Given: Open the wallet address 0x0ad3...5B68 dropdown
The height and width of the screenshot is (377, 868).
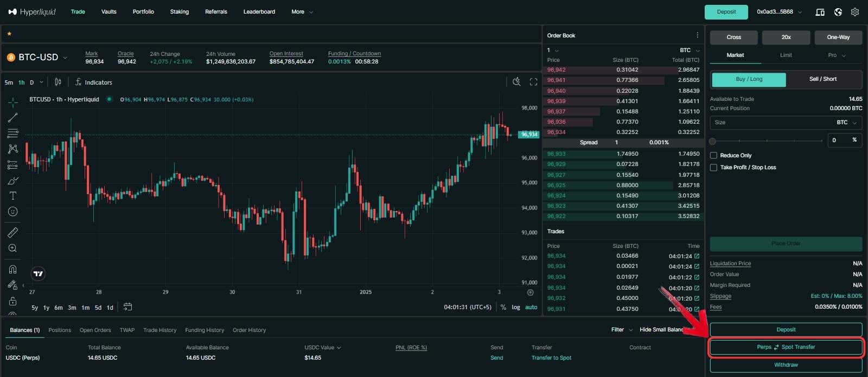Looking at the screenshot, I should coord(780,11).
